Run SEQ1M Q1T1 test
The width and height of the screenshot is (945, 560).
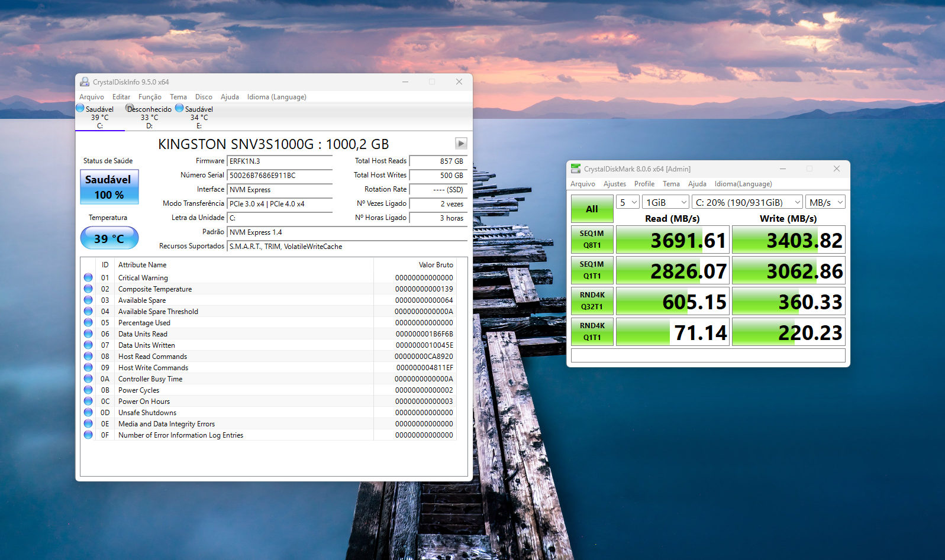592,270
